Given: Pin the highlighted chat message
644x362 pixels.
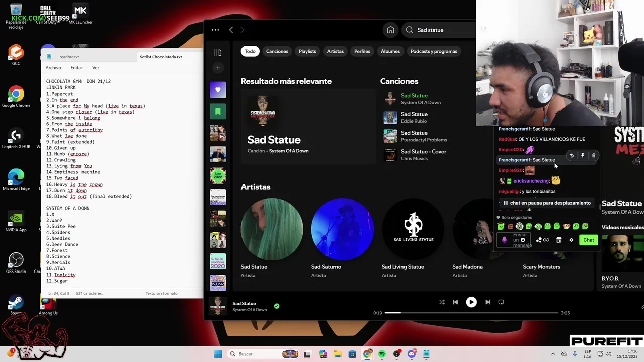Looking at the screenshot, I should (583, 156).
